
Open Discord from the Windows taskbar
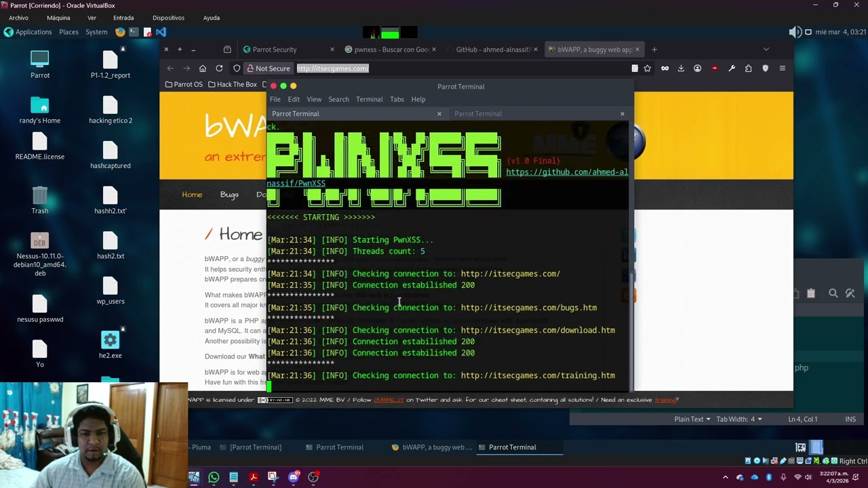pos(293,477)
